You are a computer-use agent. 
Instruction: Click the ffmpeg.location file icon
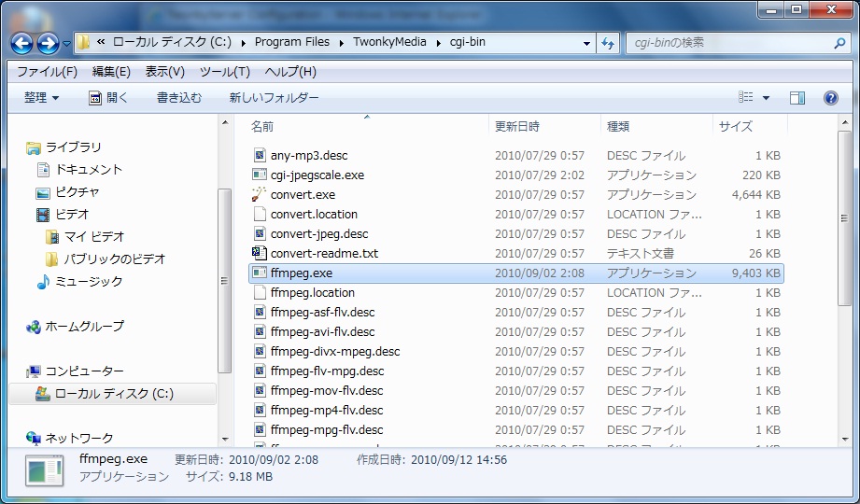tap(260, 292)
